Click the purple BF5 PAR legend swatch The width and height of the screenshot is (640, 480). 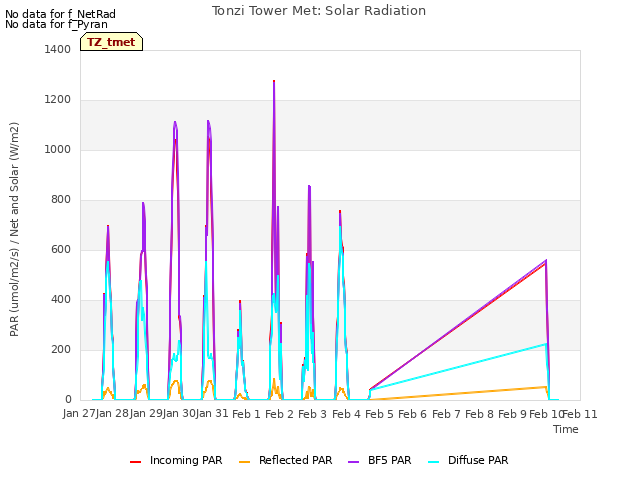click(353, 462)
